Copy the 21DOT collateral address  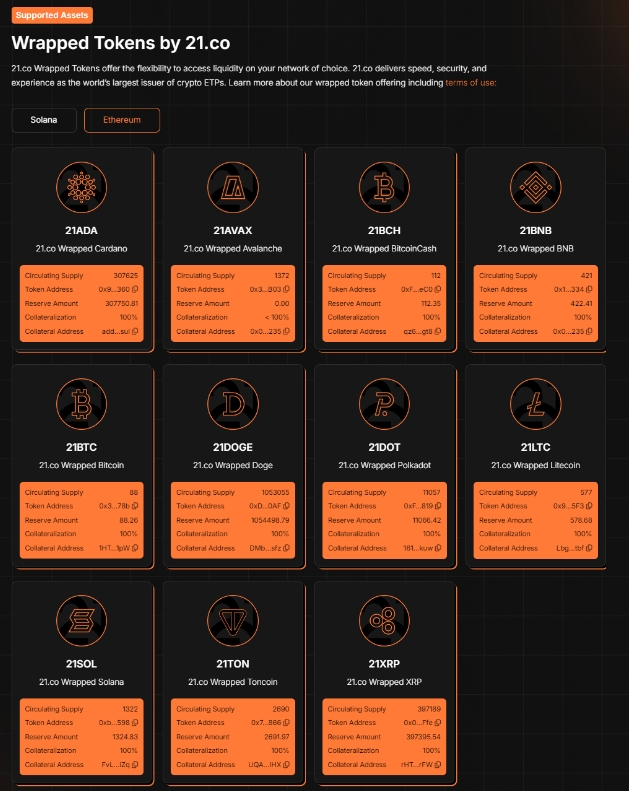pos(438,548)
